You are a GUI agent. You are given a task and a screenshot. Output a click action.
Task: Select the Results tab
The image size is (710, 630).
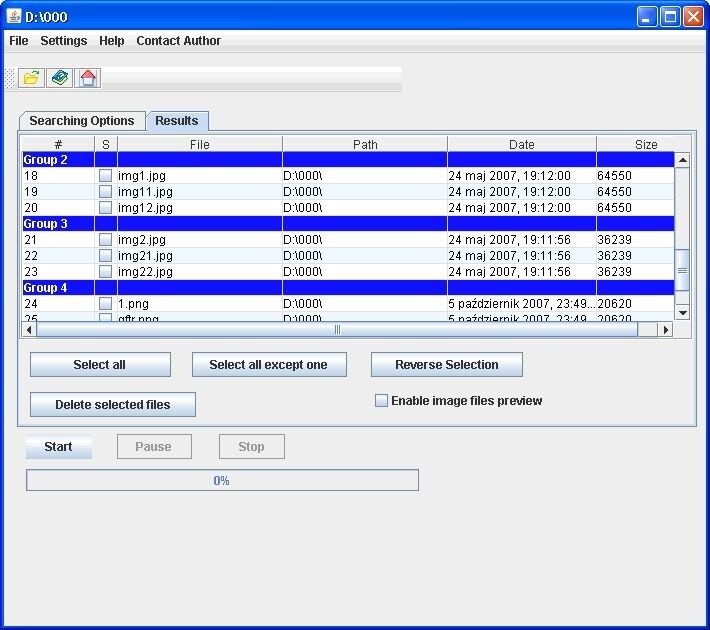pyautogui.click(x=177, y=121)
